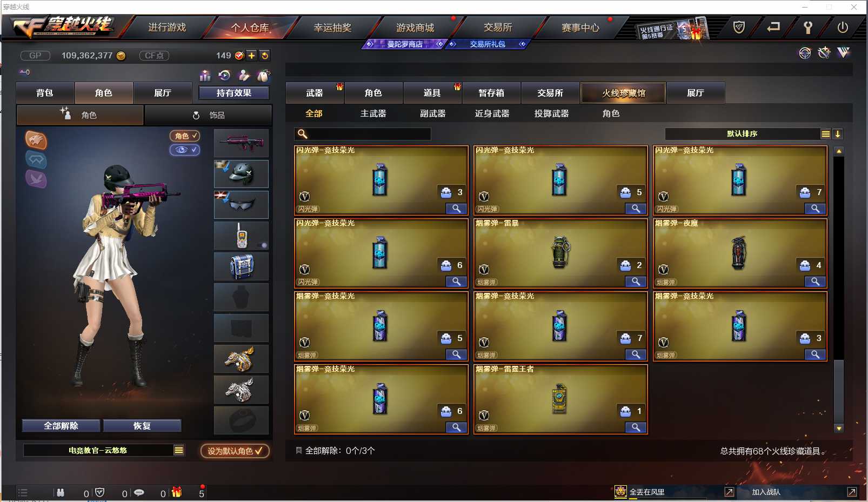Click the 全部解除 button

coord(61,426)
